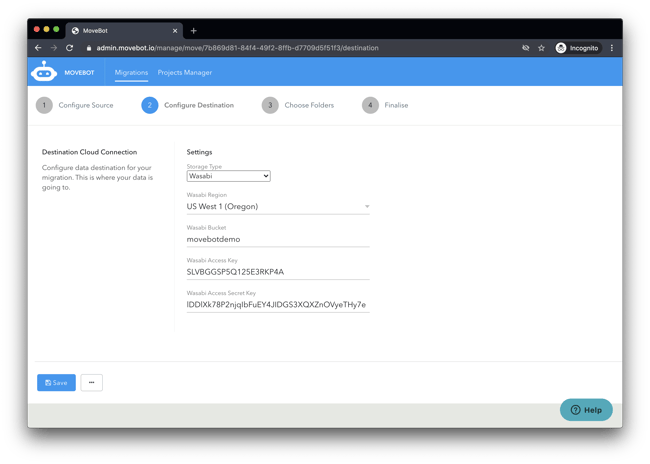Open Chrome three-dot menu

[612, 48]
